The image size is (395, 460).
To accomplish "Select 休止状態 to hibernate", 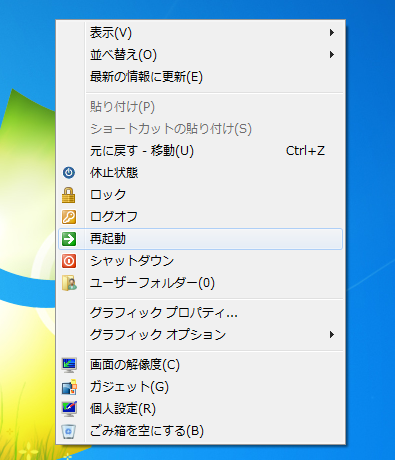I will [200, 173].
